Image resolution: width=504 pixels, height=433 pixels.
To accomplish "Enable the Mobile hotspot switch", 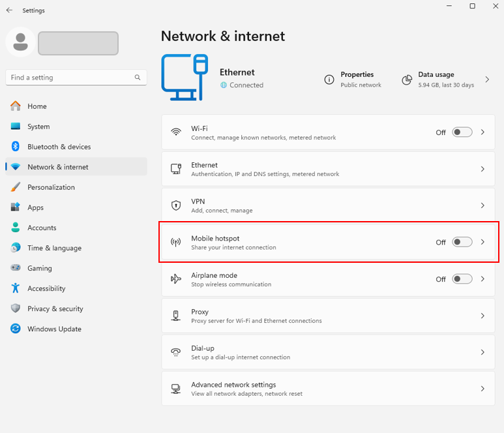I will [x=462, y=242].
